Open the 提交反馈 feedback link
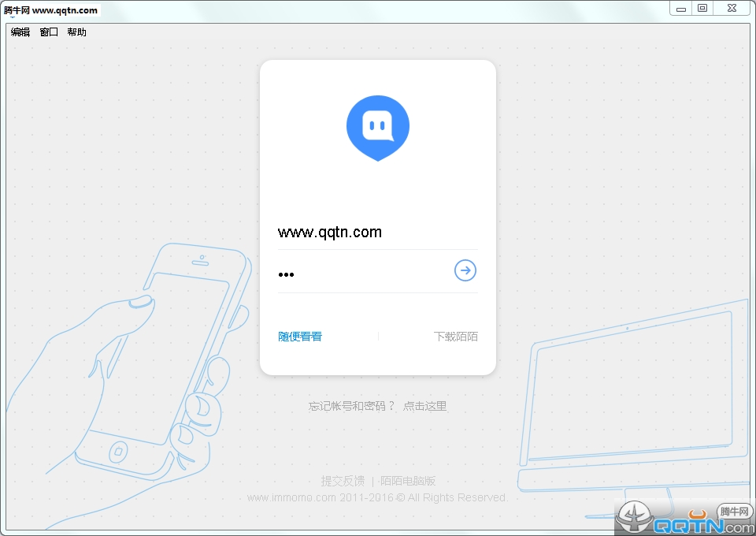The image size is (756, 536). pyautogui.click(x=343, y=481)
